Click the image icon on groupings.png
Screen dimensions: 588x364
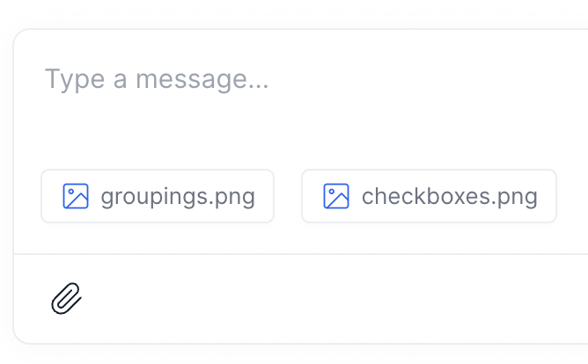coord(76,196)
